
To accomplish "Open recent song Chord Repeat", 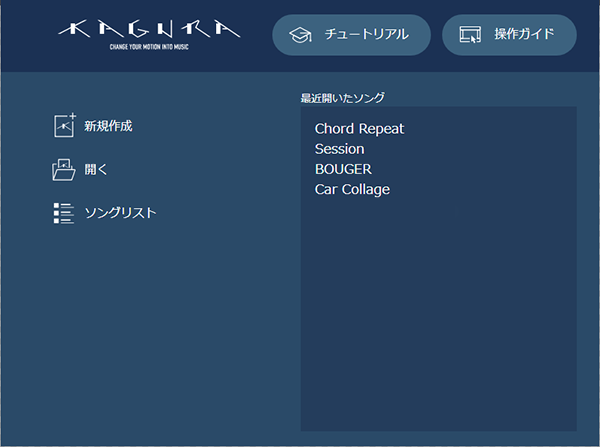I will pyautogui.click(x=359, y=129).
